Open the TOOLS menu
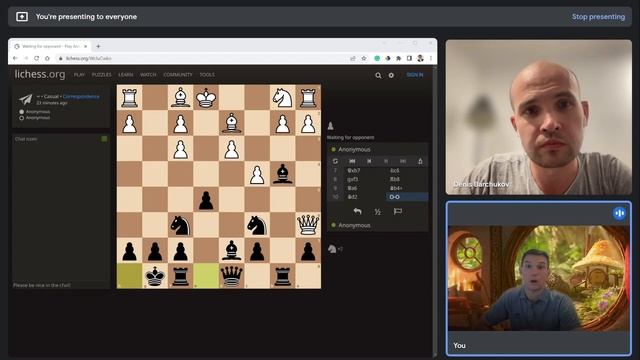This screenshot has width=640, height=360. pos(207,75)
